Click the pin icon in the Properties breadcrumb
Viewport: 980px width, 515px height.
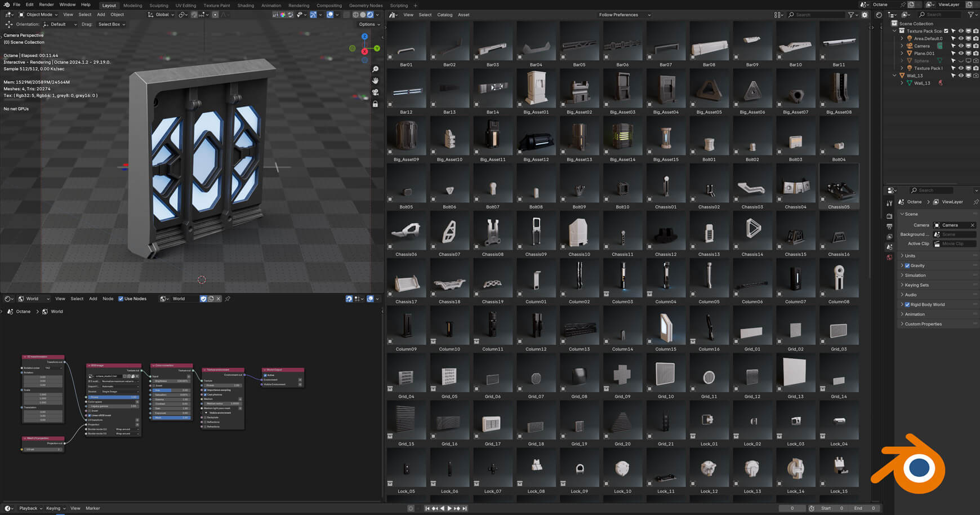[975, 202]
